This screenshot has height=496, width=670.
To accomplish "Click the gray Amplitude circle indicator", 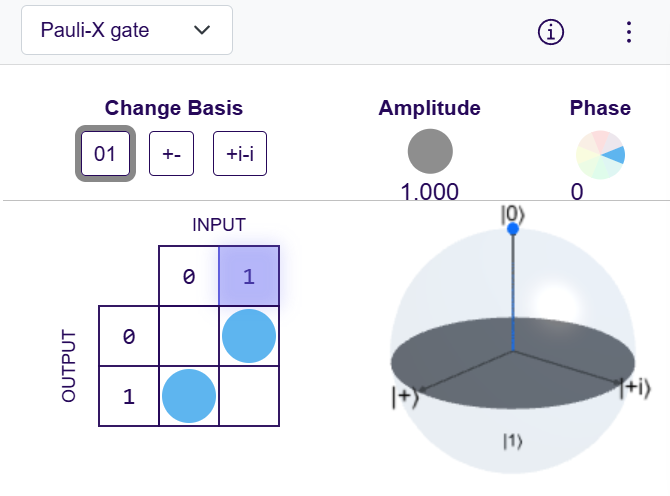I will [430, 152].
